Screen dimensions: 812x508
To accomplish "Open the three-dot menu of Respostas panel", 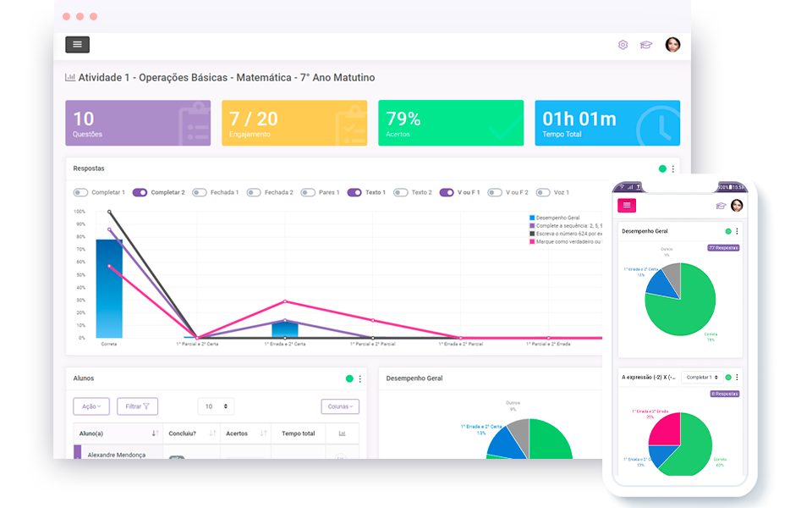I will pos(673,169).
